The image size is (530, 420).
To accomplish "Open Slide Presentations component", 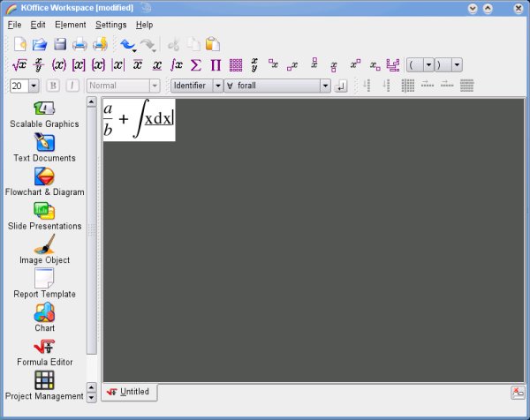I will pos(44,216).
